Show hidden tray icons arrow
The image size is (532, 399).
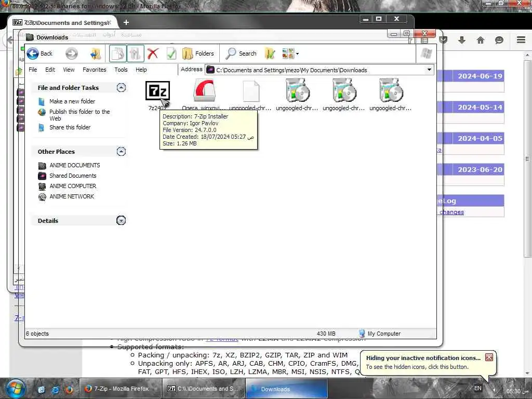pyautogui.click(x=494, y=390)
